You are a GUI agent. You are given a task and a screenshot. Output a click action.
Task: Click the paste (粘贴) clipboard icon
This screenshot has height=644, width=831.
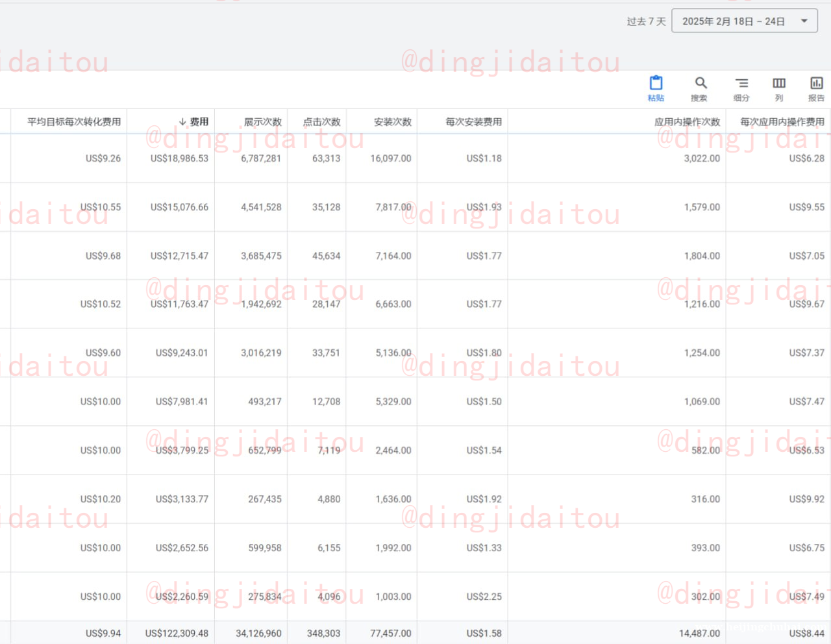pyautogui.click(x=656, y=83)
